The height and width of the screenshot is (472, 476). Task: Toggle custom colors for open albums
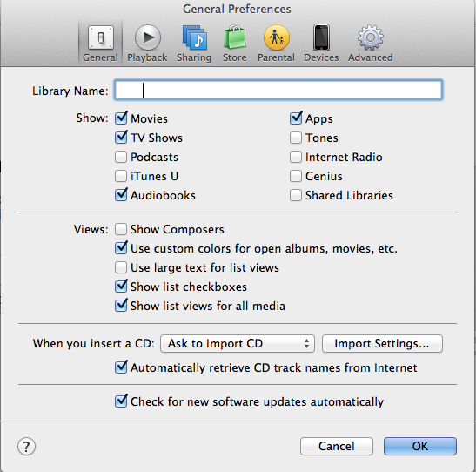(121, 248)
